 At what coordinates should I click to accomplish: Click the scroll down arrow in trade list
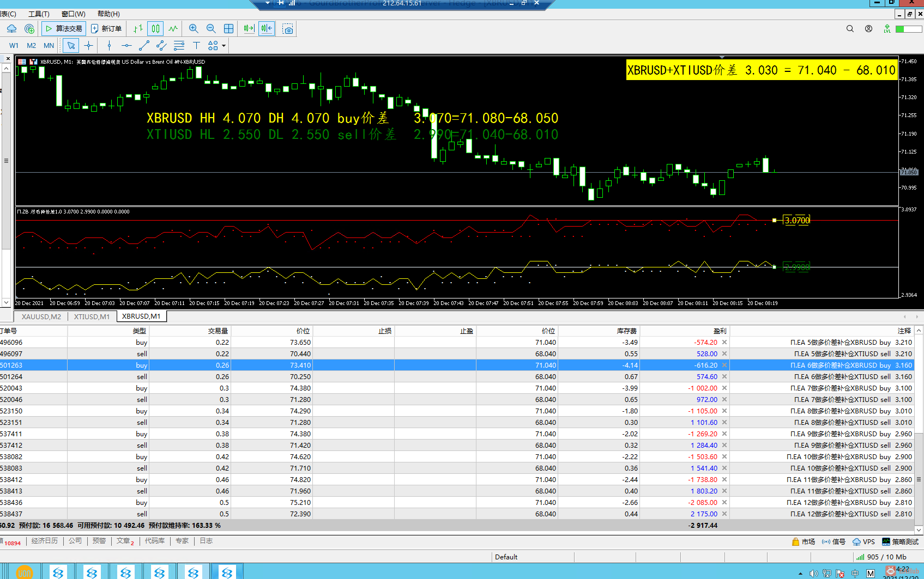coord(919,529)
